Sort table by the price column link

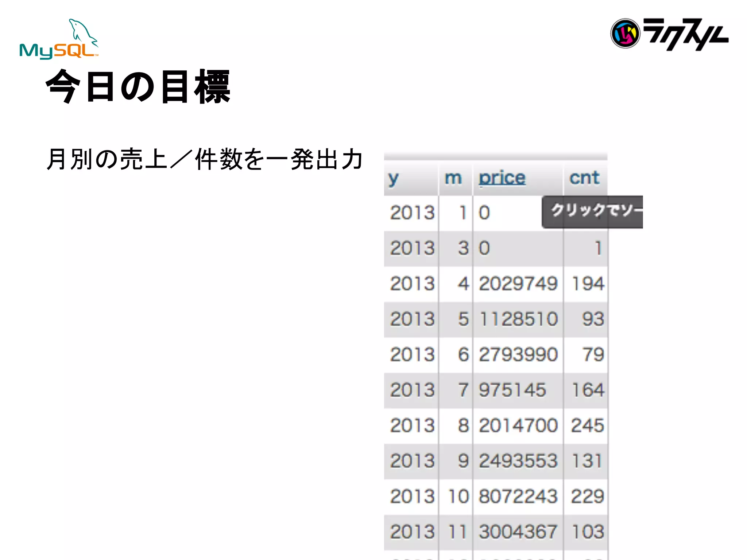(502, 178)
